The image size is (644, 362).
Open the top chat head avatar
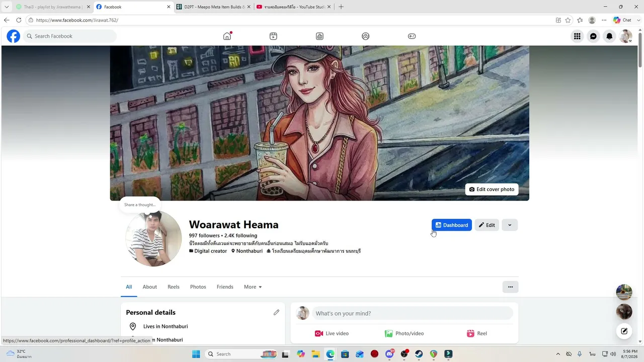(x=624, y=292)
